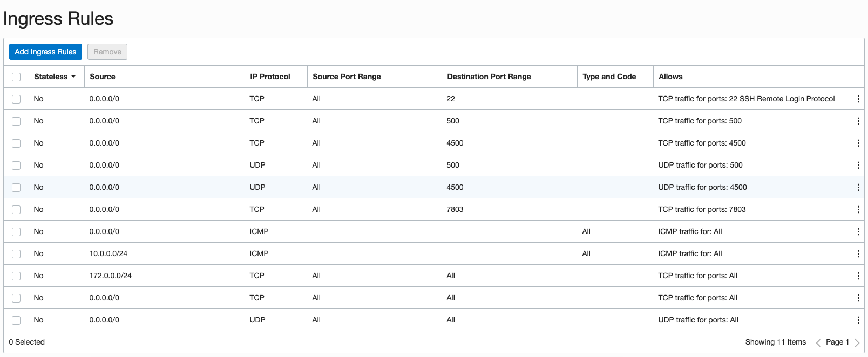Select checkbox for UDP port 500 rule
Image resolution: width=868 pixels, height=357 pixels.
click(x=16, y=166)
